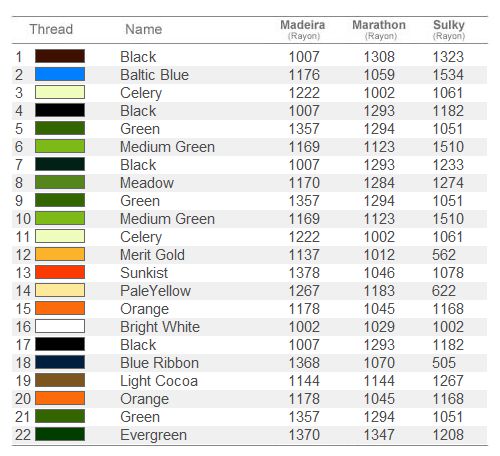The image size is (500, 456).
Task: Click the Marathon column header
Action: click(x=379, y=29)
